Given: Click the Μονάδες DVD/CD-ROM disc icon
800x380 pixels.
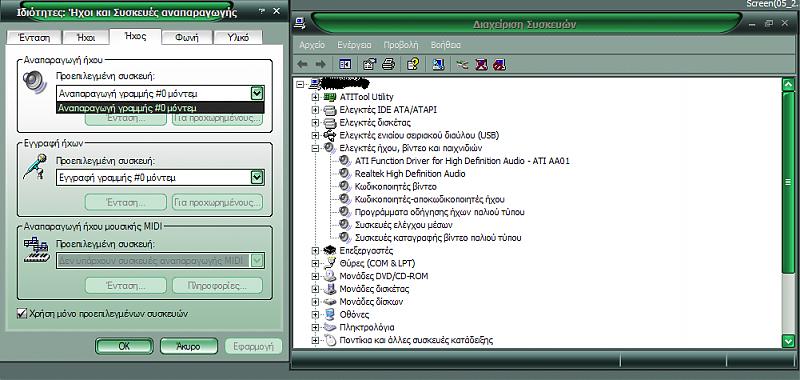Looking at the screenshot, I should [x=330, y=276].
